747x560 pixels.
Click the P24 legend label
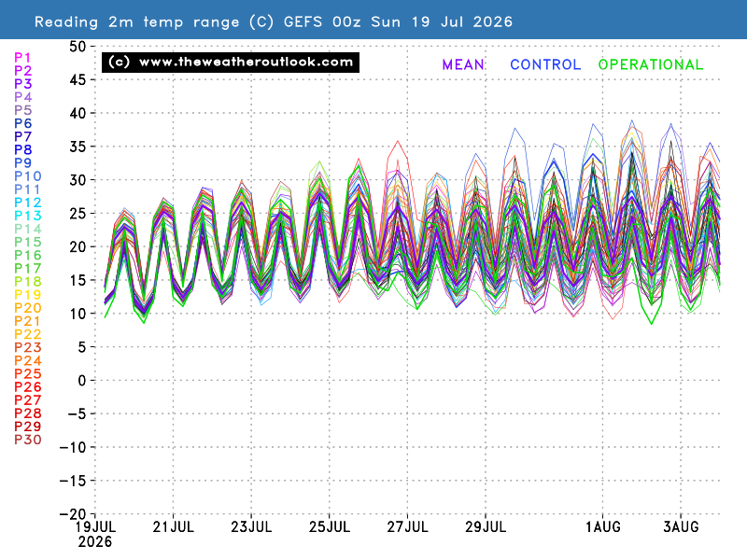[x=28, y=360]
